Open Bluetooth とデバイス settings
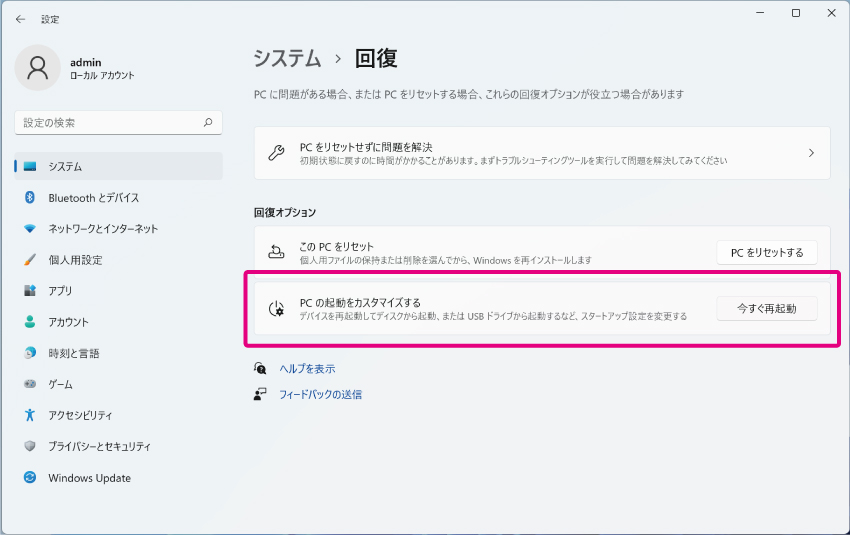 118,197
